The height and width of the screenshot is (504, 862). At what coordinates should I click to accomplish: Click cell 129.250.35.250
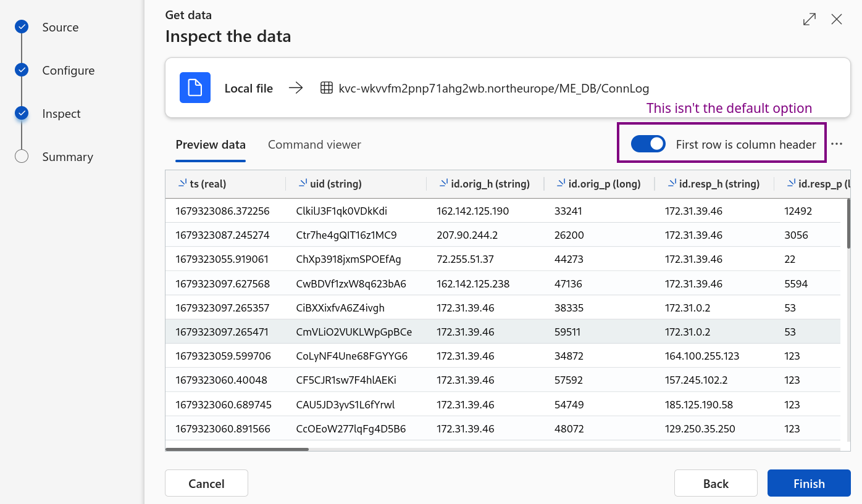point(700,429)
